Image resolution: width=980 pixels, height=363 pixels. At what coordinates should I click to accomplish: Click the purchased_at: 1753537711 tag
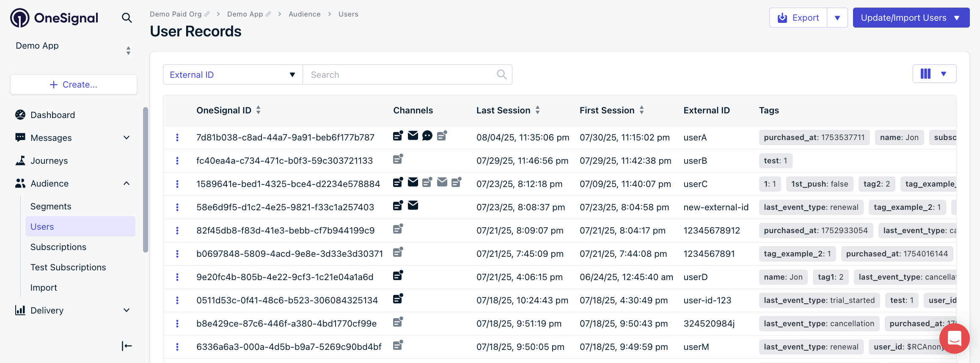pos(814,137)
